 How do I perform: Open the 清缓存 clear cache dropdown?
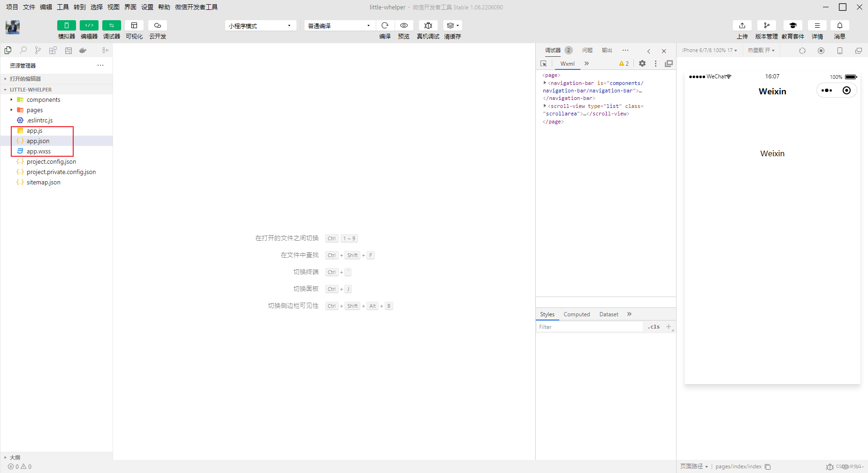[452, 25]
